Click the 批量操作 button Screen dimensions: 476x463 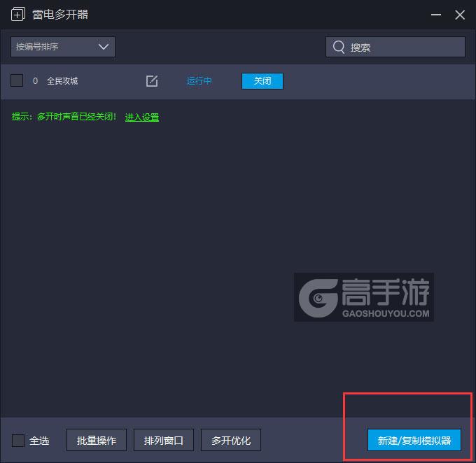tap(97, 440)
